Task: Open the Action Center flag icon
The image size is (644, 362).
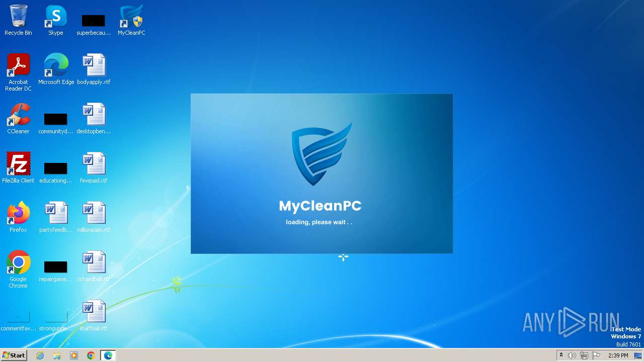Action: click(596, 355)
